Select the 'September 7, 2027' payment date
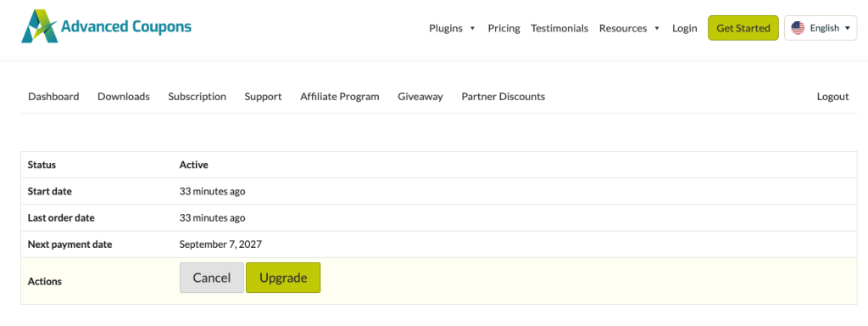The height and width of the screenshot is (326, 868). point(220,244)
